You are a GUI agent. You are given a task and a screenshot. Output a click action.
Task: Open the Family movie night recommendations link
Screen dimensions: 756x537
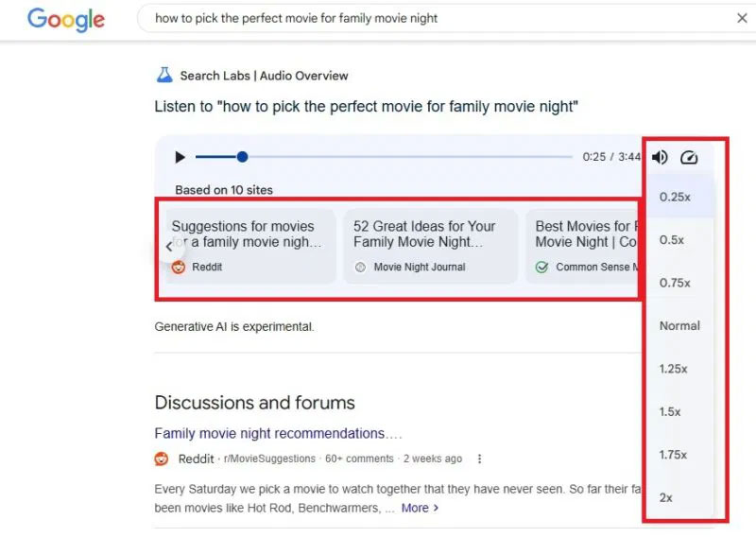click(x=278, y=433)
